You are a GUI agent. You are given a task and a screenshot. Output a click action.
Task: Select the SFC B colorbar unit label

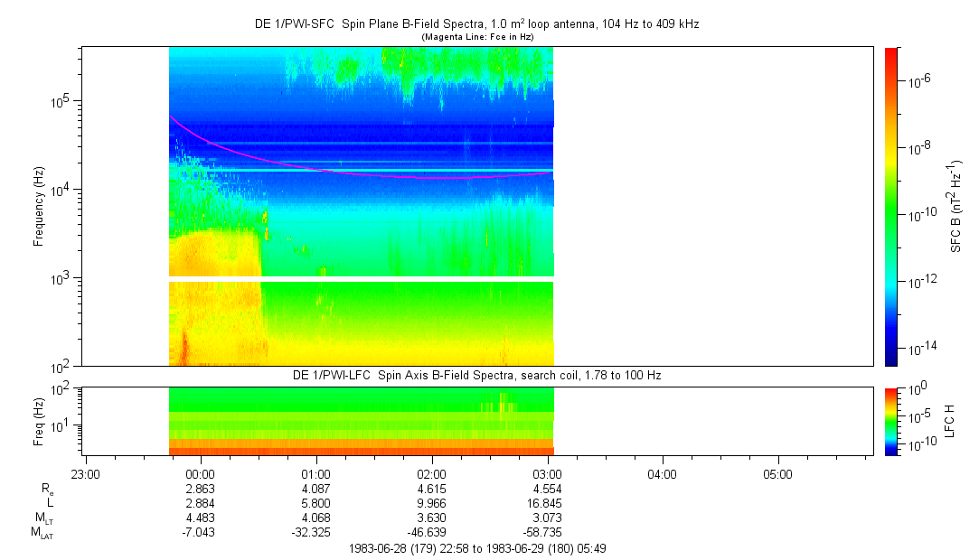[x=956, y=206]
